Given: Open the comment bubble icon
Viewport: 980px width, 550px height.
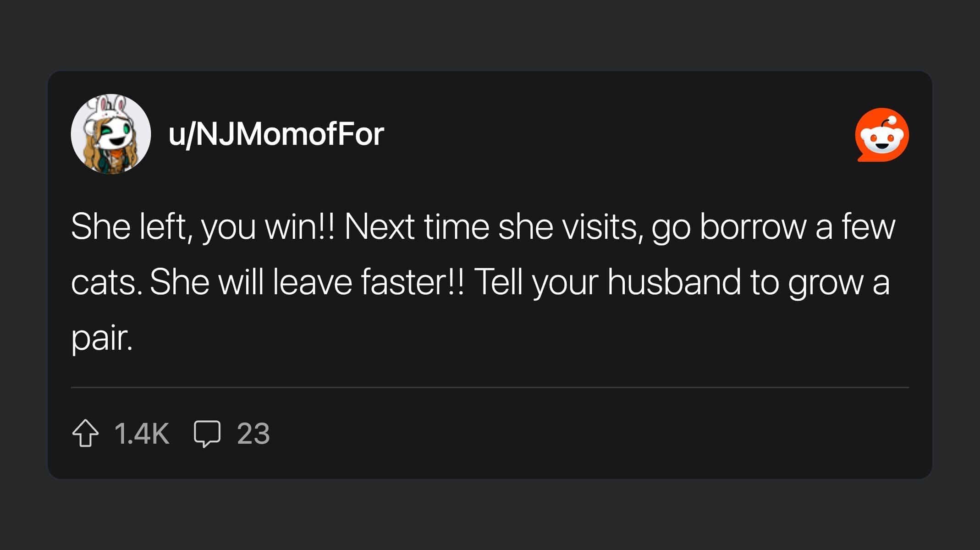Looking at the screenshot, I should [207, 433].
